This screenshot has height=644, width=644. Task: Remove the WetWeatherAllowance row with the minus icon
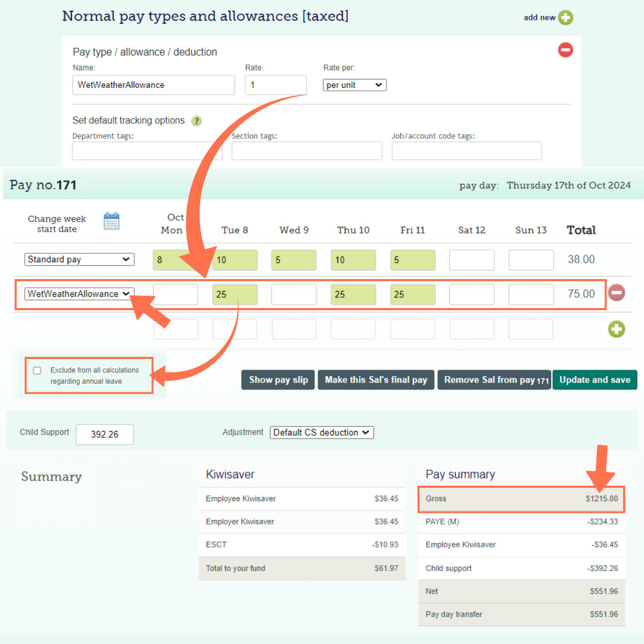616,292
